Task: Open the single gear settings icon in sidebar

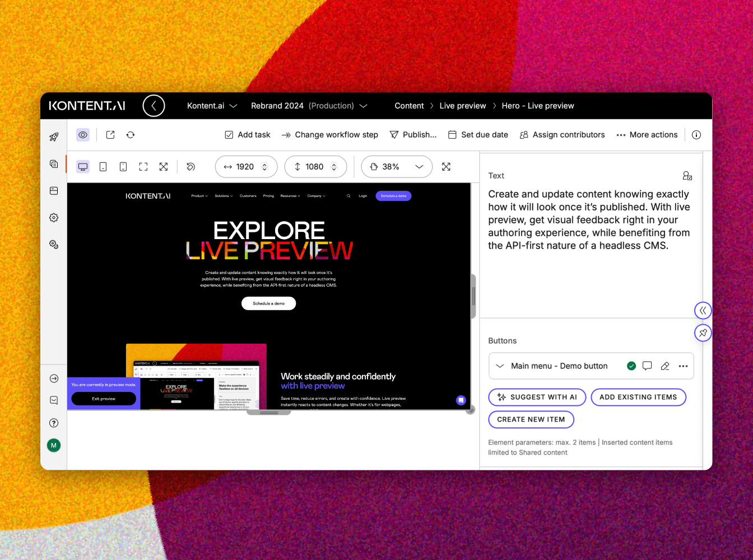Action: [54, 217]
